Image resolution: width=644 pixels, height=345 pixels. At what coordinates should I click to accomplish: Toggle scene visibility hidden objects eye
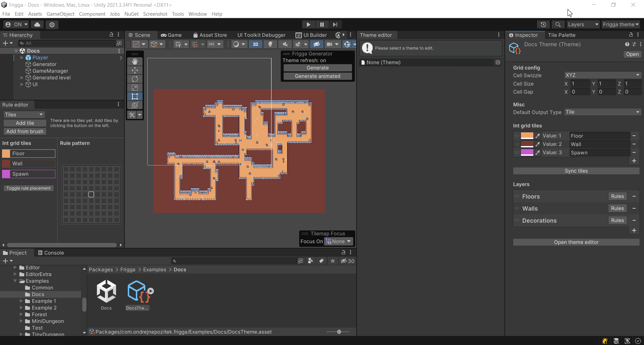click(x=316, y=44)
